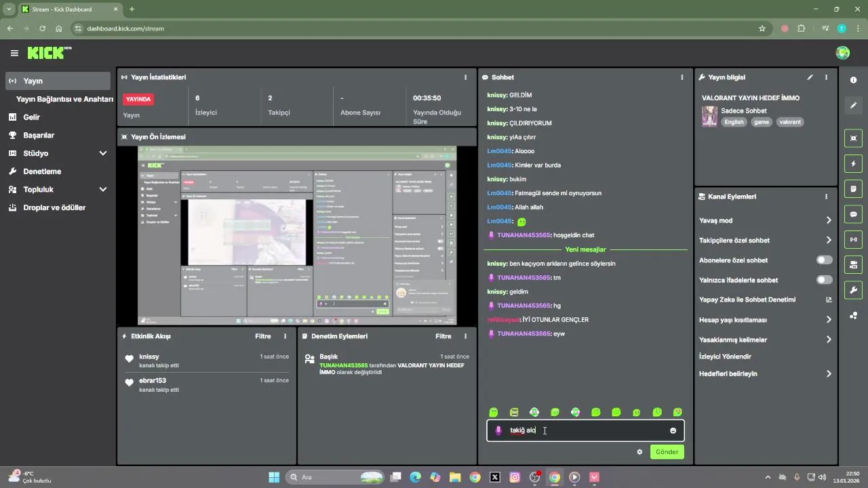Image resolution: width=868 pixels, height=488 pixels.
Task: Click ebrar153 in Etkinlik Akışı
Action: 153,380
